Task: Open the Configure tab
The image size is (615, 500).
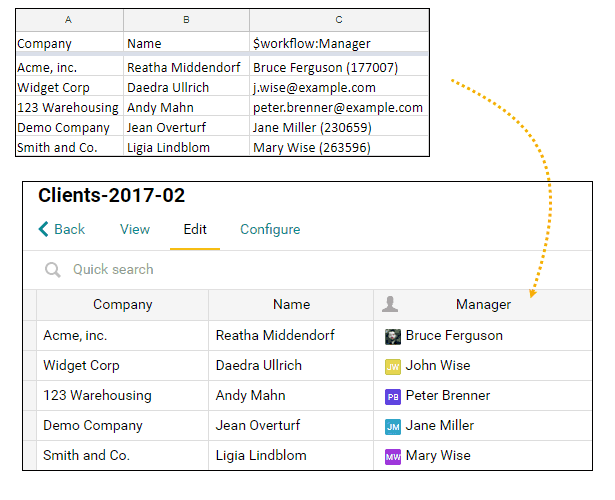Action: click(270, 229)
